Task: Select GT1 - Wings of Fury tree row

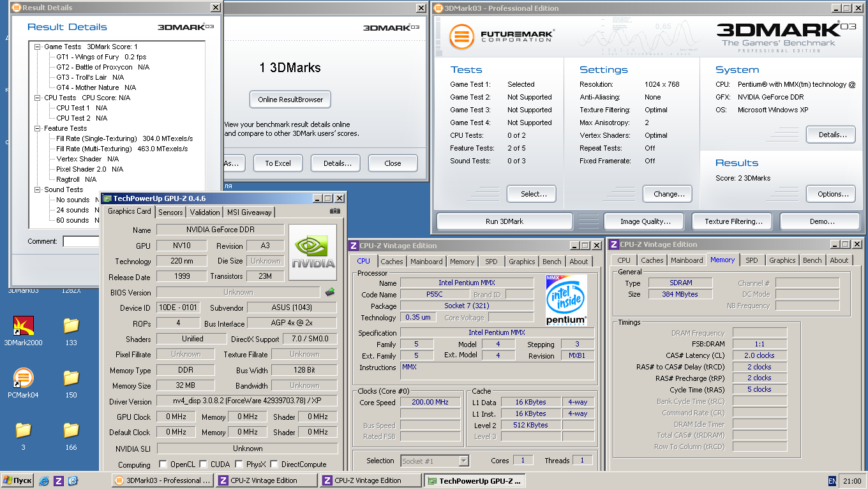Action: [x=101, y=57]
